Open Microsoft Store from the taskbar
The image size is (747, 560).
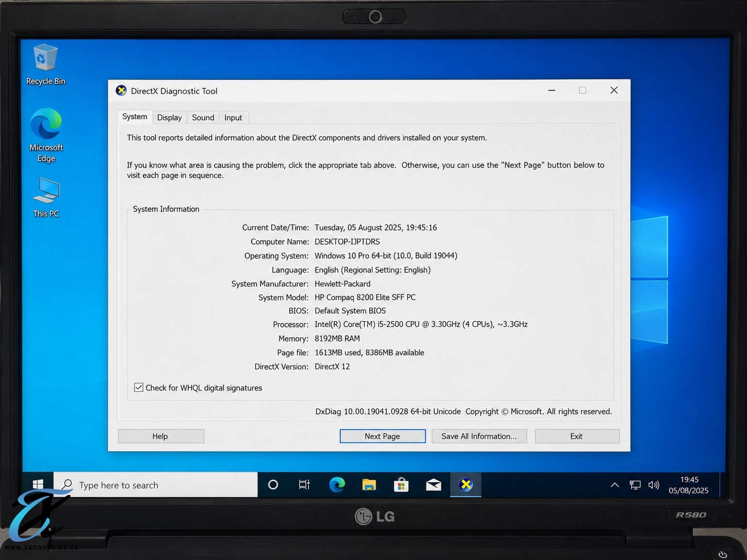401,485
